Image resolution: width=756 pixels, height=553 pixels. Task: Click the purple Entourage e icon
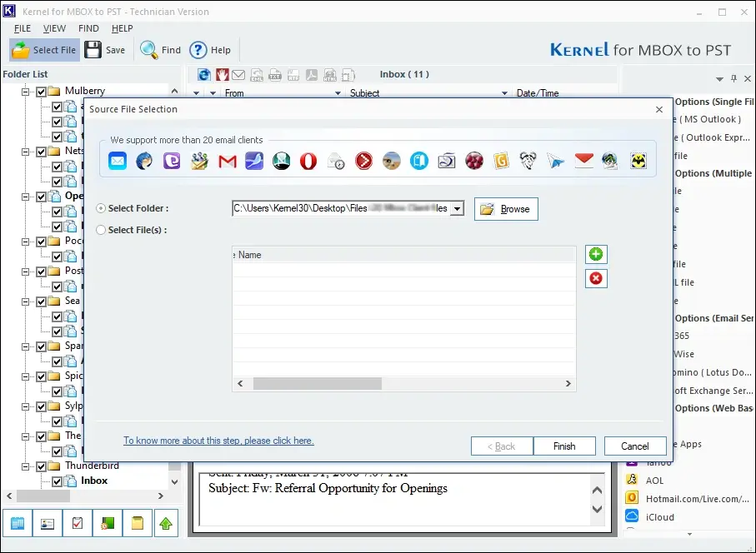coord(172,161)
